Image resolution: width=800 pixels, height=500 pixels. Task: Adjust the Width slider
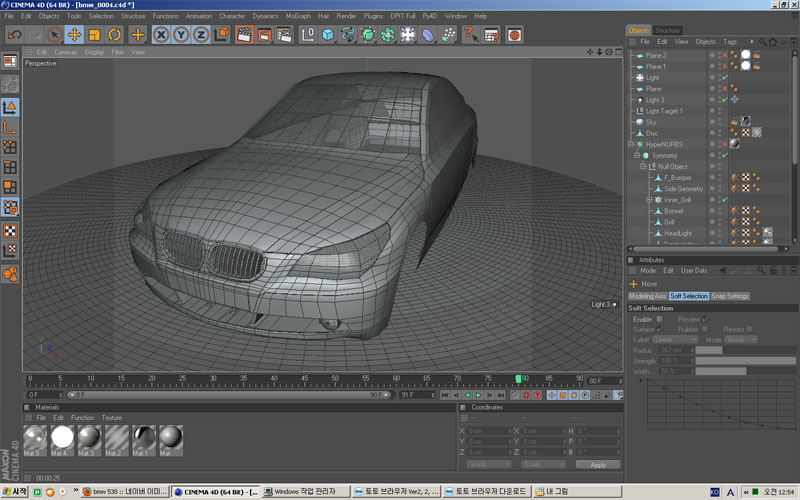[x=745, y=371]
